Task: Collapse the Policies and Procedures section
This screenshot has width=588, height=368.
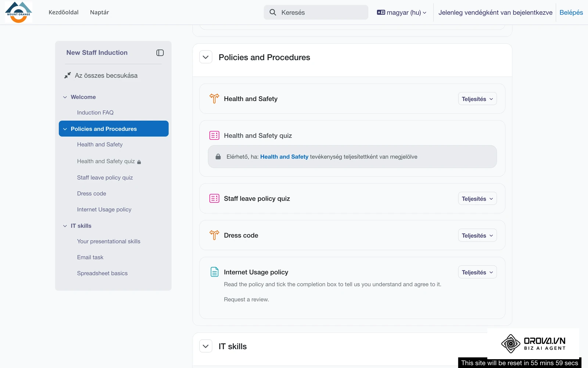Action: (206, 57)
